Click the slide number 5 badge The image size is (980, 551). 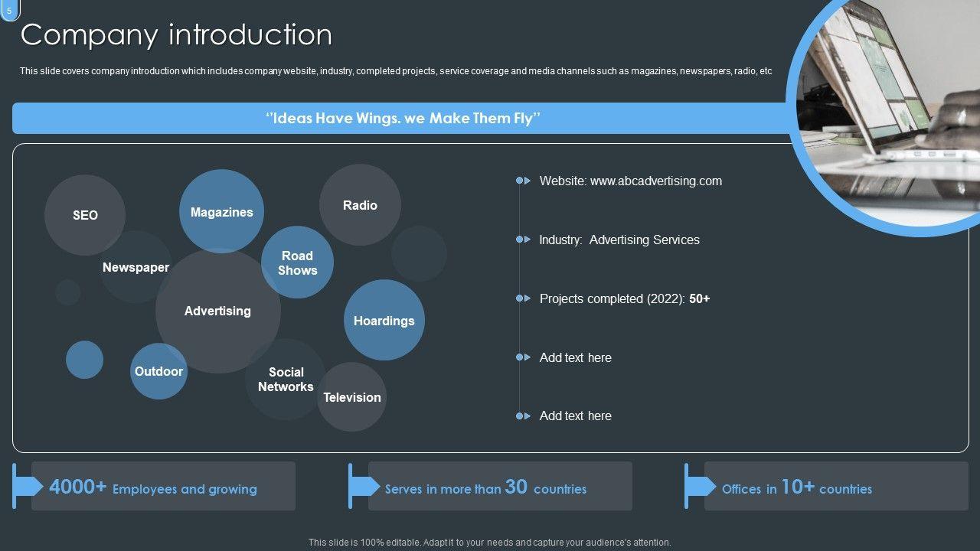click(9, 10)
